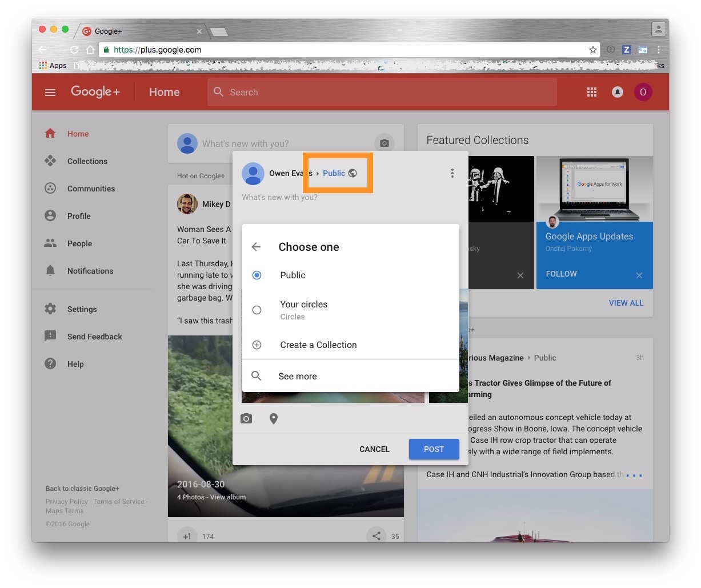
Task: Close the Google+ browser tab
Action: 199,31
